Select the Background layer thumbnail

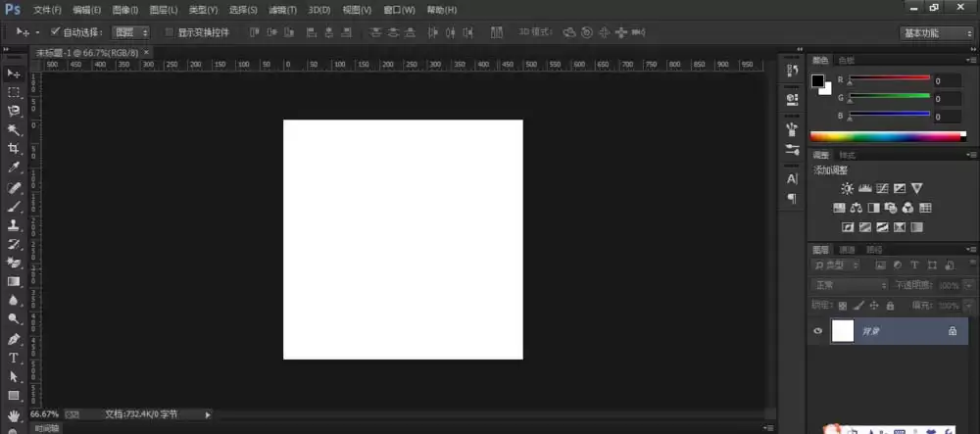(x=843, y=331)
